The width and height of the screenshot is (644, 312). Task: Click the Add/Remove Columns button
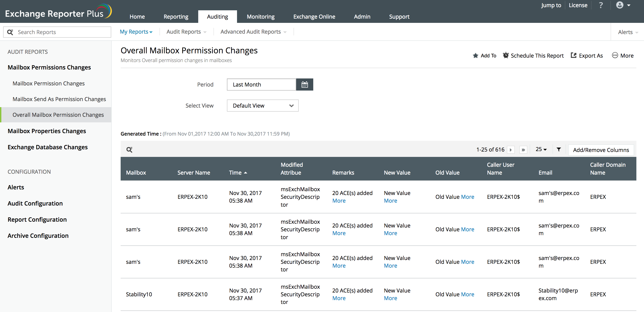(x=601, y=150)
